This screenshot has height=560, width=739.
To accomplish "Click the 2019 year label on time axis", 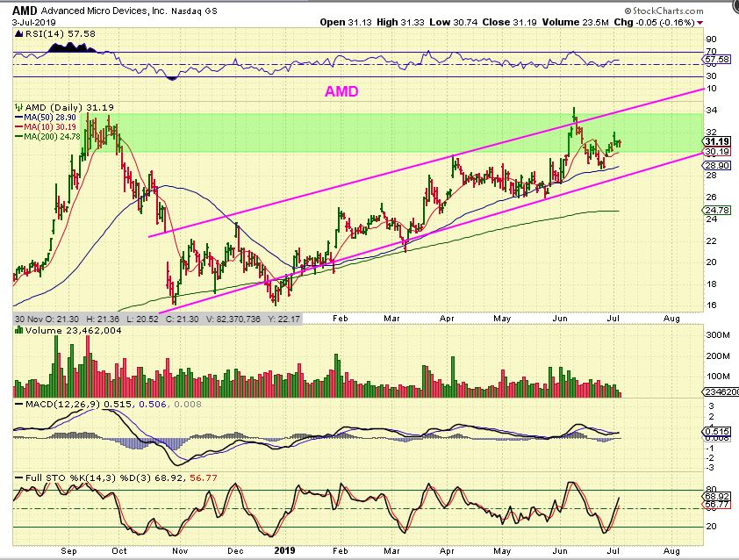I will [x=284, y=550].
